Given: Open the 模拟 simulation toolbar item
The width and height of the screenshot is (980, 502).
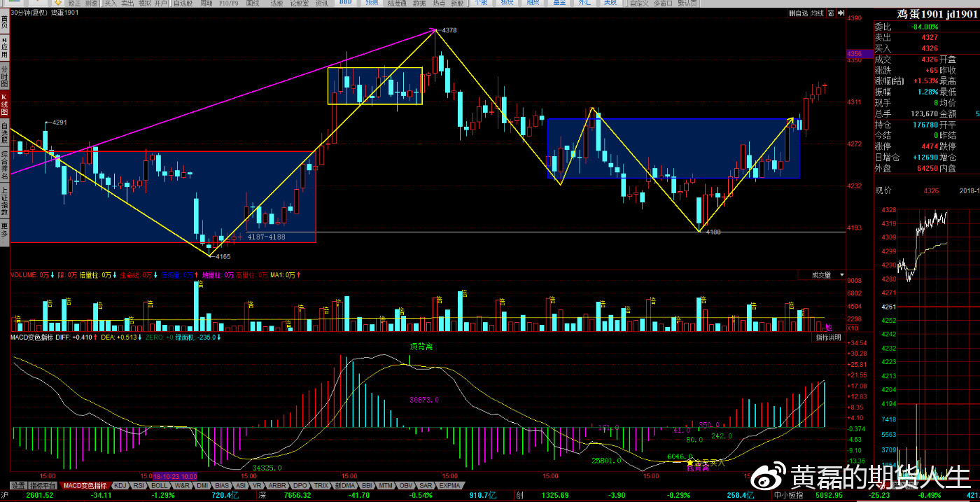Looking at the screenshot, I should 144,4.
